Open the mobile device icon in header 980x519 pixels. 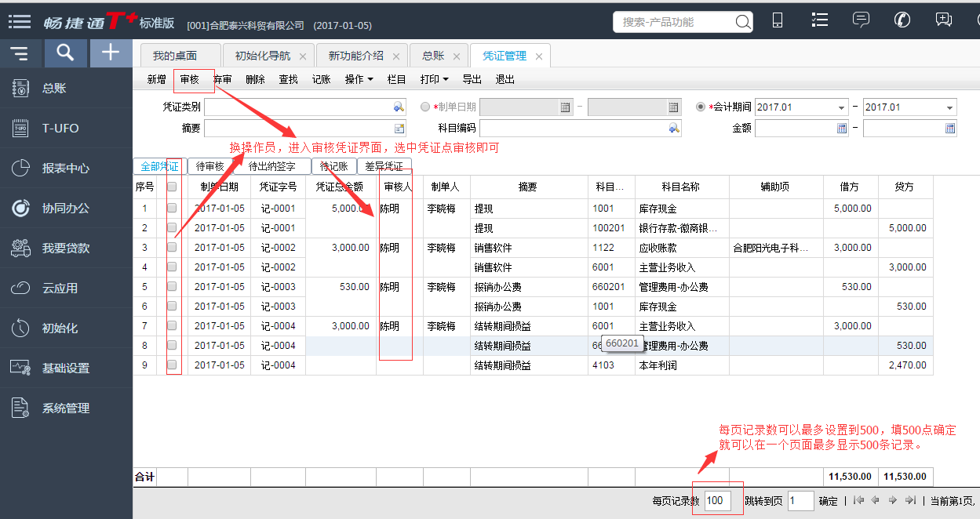point(778,20)
